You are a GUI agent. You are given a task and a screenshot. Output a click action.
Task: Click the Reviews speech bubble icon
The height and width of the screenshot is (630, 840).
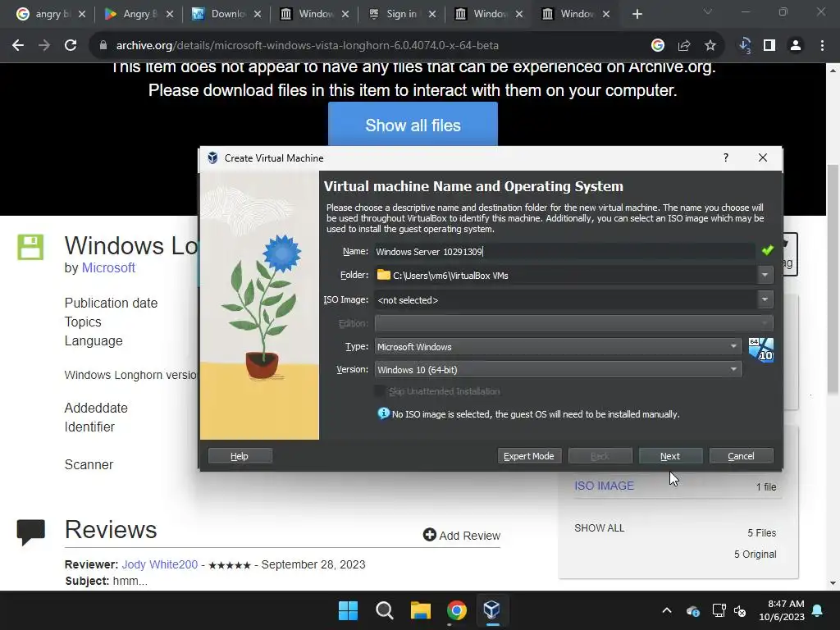pos(30,532)
